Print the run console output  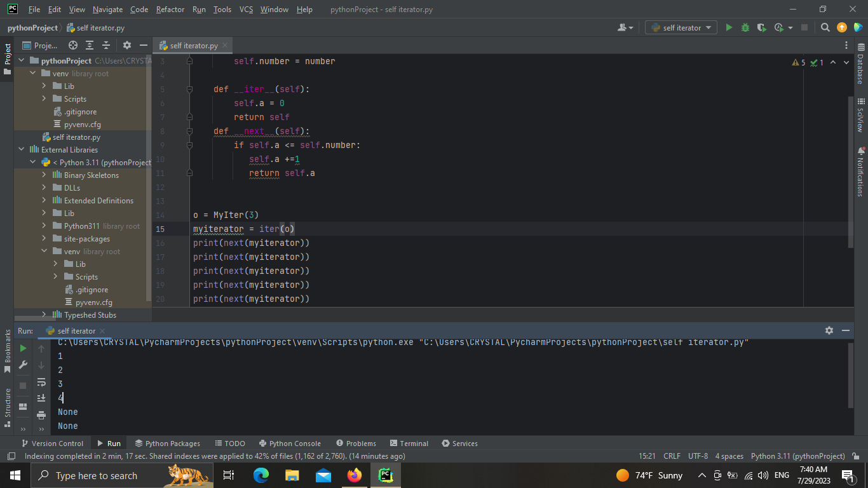pyautogui.click(x=41, y=415)
